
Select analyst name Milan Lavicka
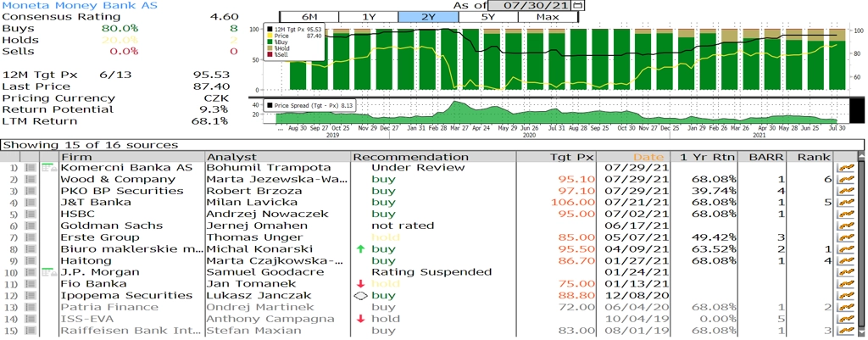click(252, 203)
